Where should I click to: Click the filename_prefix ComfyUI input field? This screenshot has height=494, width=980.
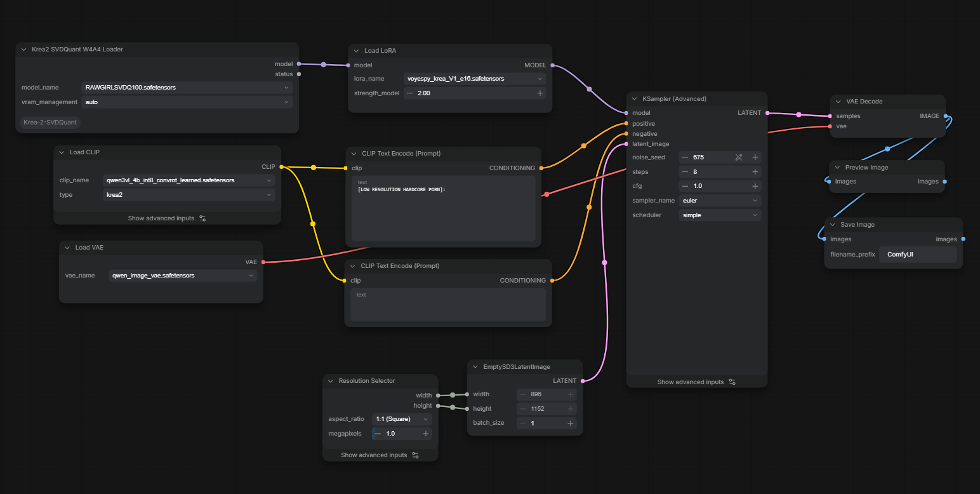[x=918, y=255]
